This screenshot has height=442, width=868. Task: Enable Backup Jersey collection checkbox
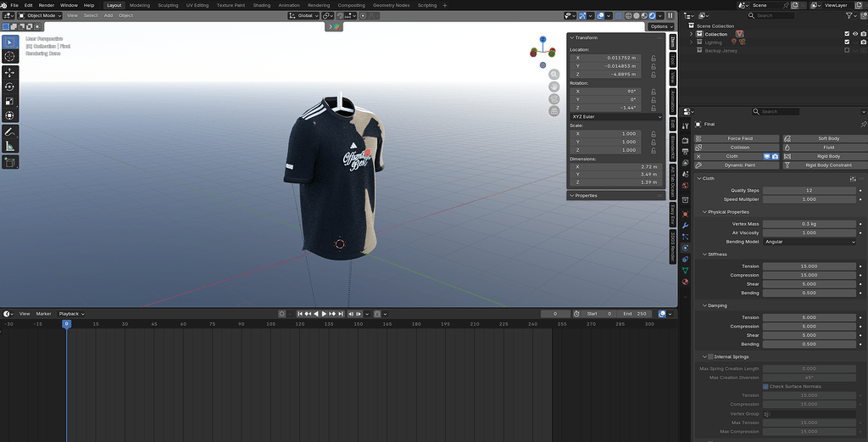847,50
